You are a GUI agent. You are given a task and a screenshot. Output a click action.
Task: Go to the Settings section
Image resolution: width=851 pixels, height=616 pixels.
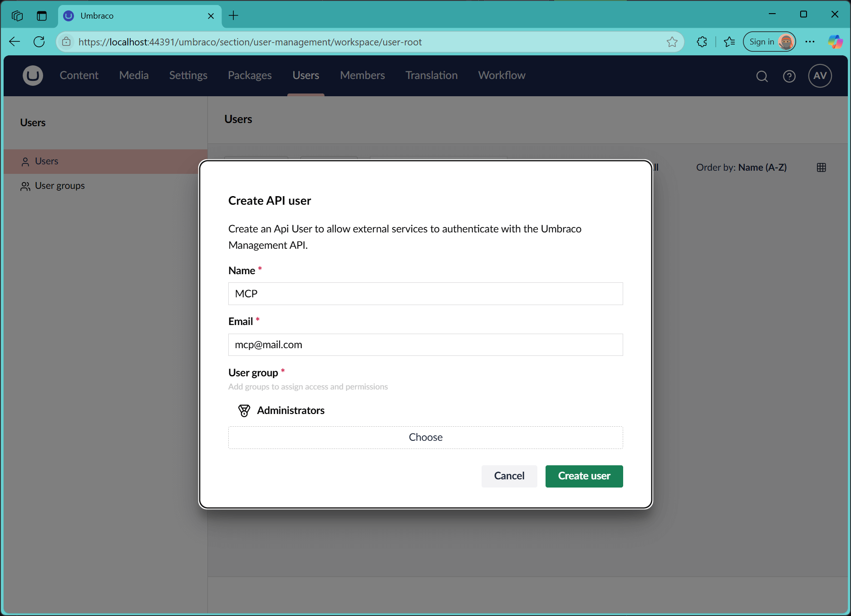click(188, 75)
